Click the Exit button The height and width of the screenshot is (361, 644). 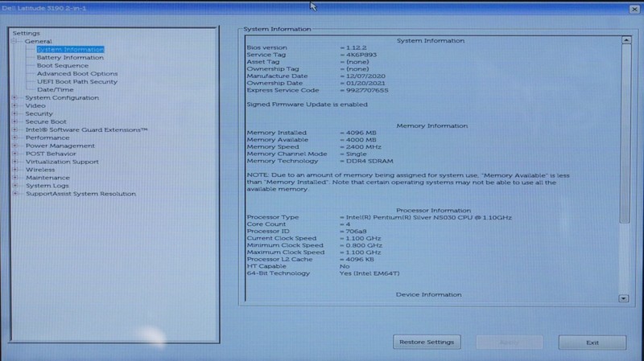[592, 343]
